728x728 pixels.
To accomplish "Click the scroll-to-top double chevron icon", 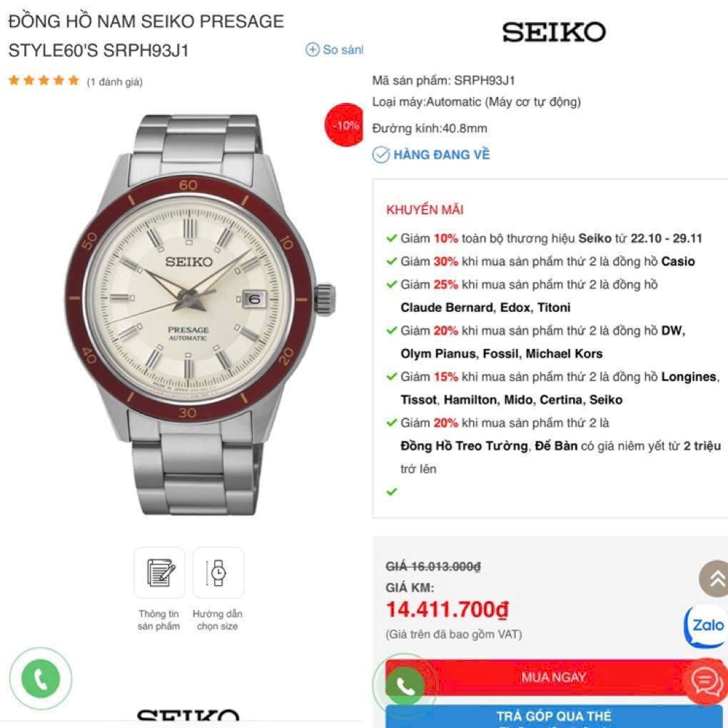I will 714,578.
